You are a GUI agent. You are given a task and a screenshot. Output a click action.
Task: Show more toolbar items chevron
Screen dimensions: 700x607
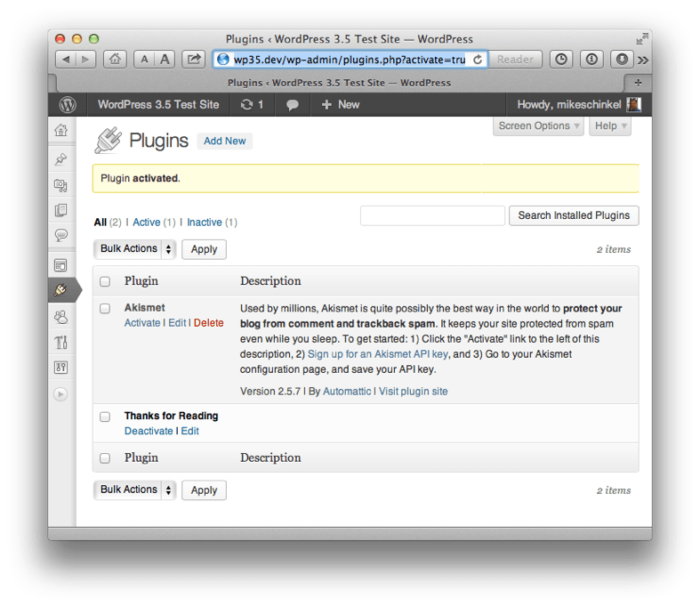[643, 60]
